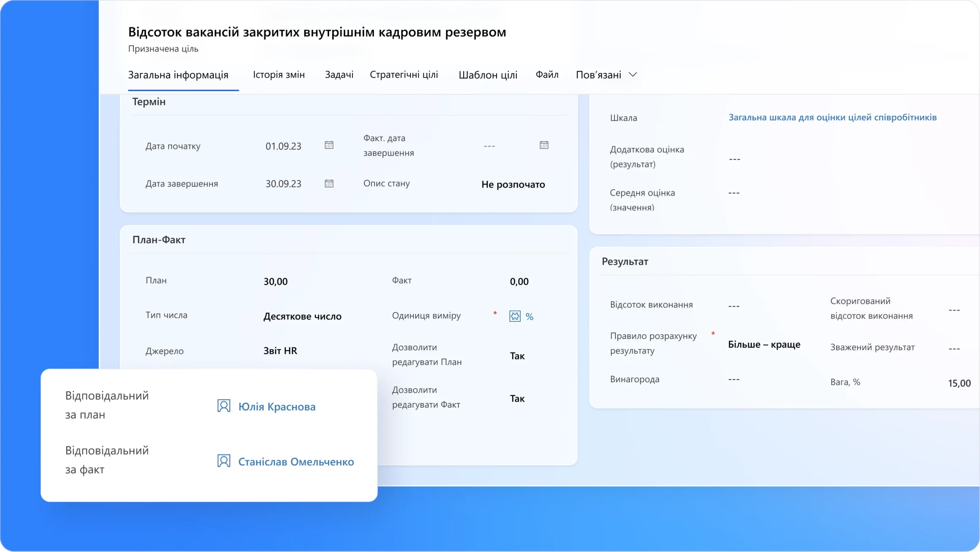Screen dimensions: 980x552
Task: Click the План value field 30,00
Action: click(276, 282)
